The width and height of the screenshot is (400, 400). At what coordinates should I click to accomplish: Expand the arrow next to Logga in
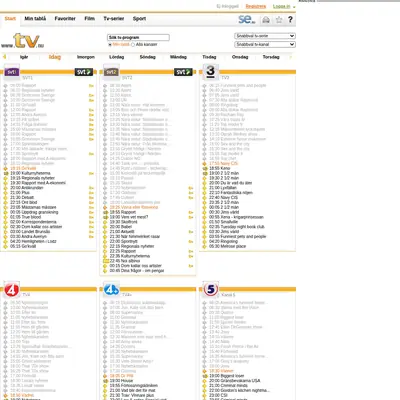(294, 7)
